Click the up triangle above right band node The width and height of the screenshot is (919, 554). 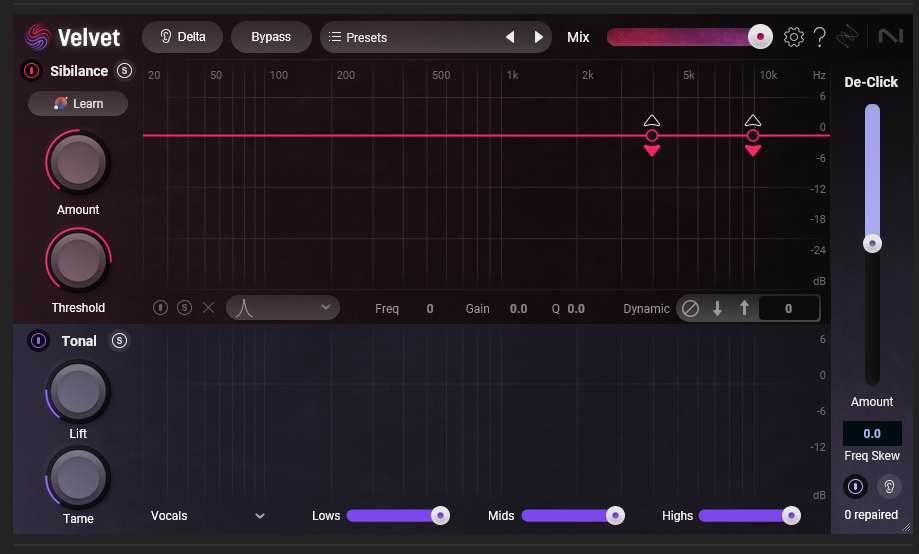pyautogui.click(x=753, y=121)
